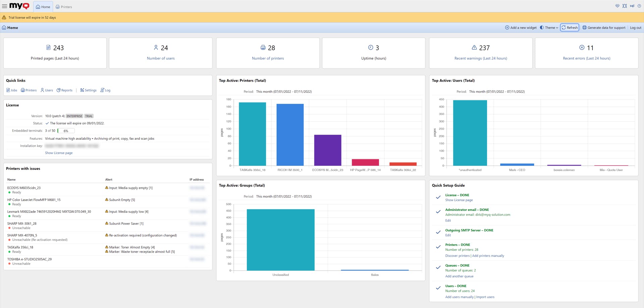Click the RICOH IM 3500_1 chart bar

290,135
